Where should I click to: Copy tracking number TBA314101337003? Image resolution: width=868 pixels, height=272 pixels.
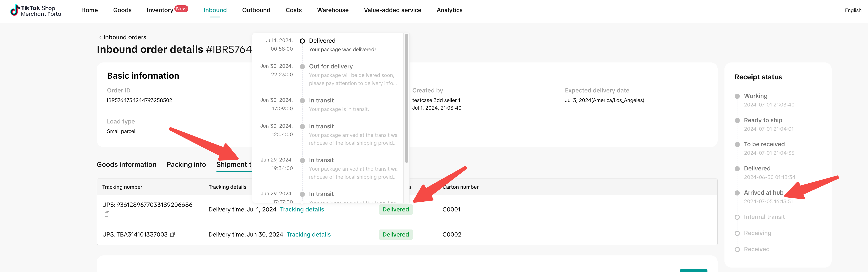(172, 234)
